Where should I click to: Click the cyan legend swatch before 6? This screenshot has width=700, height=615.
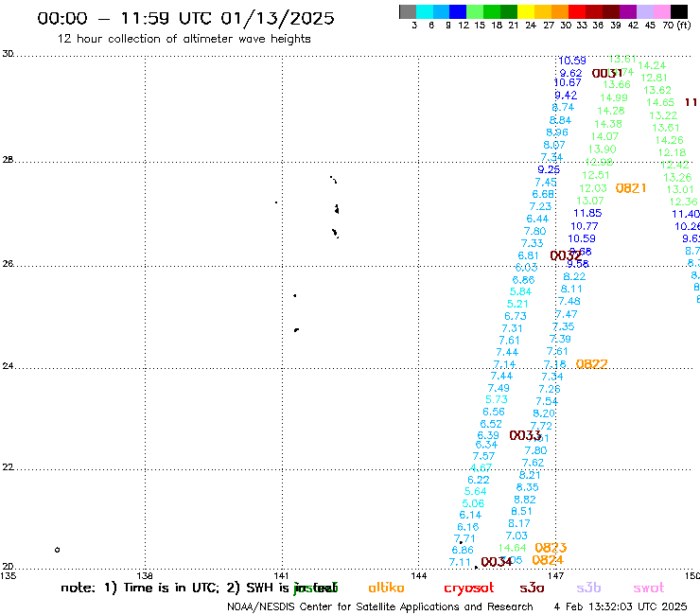[425, 11]
